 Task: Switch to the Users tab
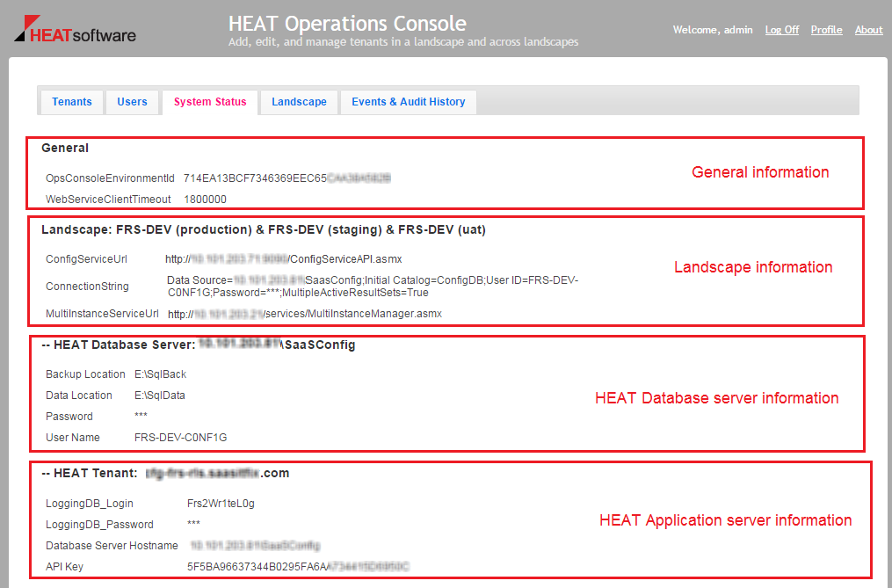(x=132, y=102)
